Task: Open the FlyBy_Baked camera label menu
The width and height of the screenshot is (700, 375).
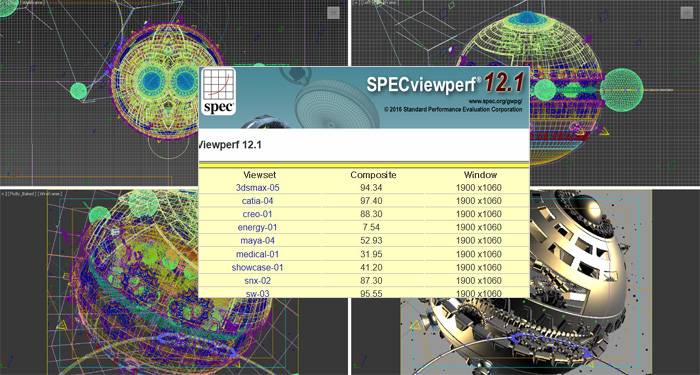Action: click(x=21, y=194)
